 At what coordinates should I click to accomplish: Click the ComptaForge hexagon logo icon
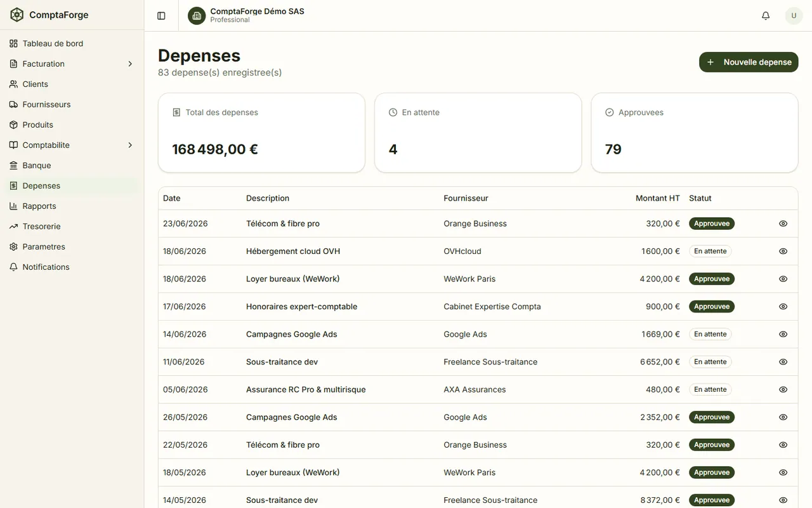[x=16, y=15]
